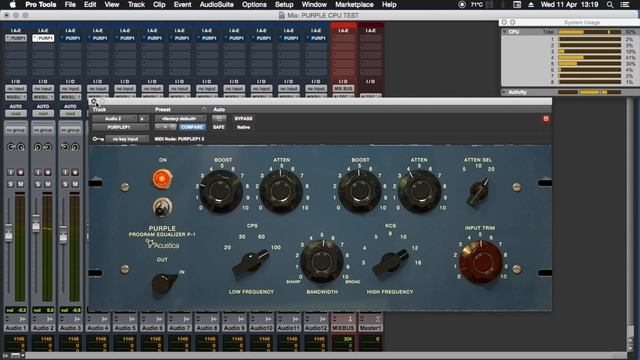Click the Audio 2 volume fader
Image resolution: width=640 pixels, height=360 pixels.
pyautogui.click(x=36, y=224)
